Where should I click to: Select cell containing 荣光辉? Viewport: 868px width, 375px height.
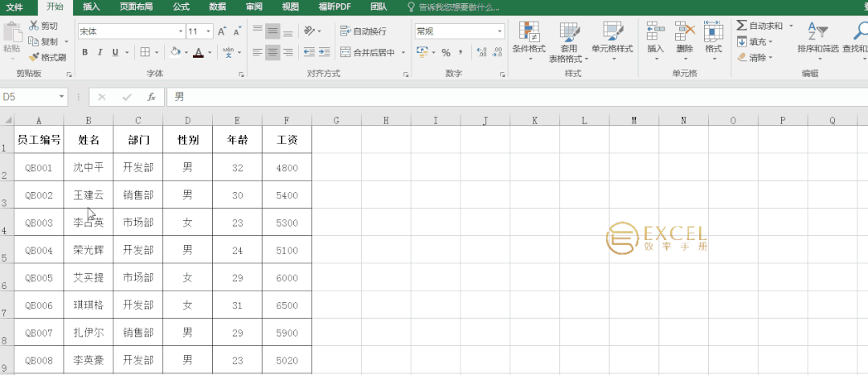pyautogui.click(x=88, y=250)
